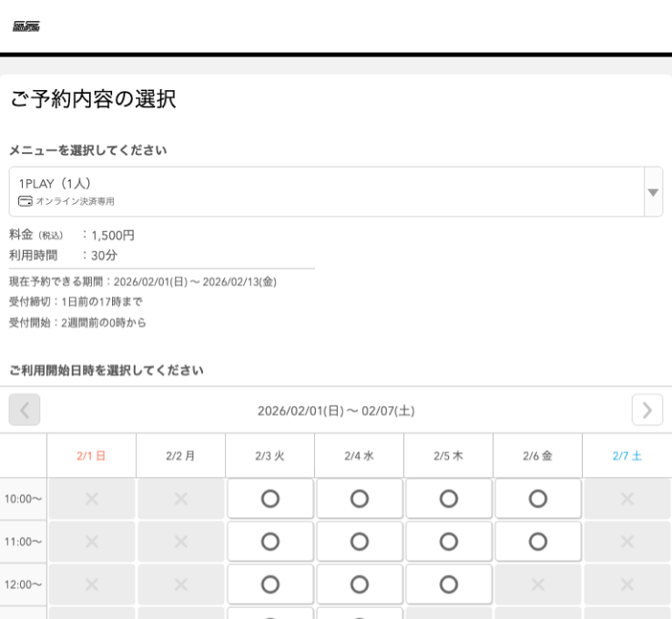Click the ご予約内容の選択 heading

(93, 99)
